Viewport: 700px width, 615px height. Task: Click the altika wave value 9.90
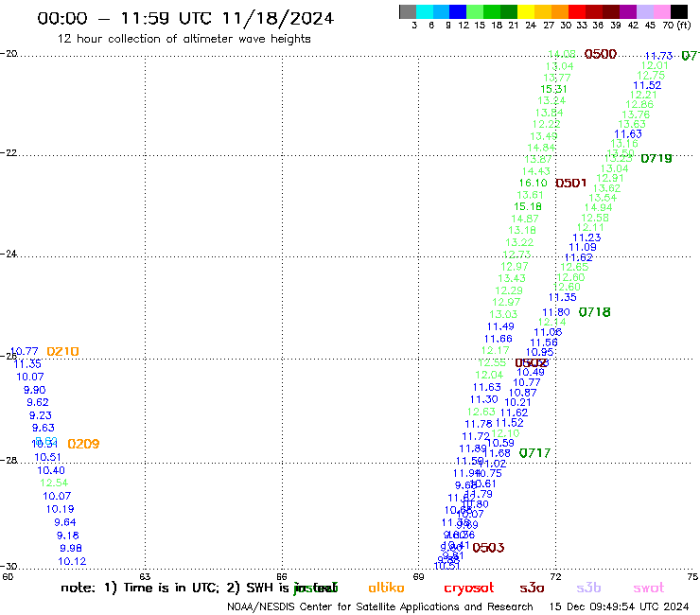(x=34, y=390)
